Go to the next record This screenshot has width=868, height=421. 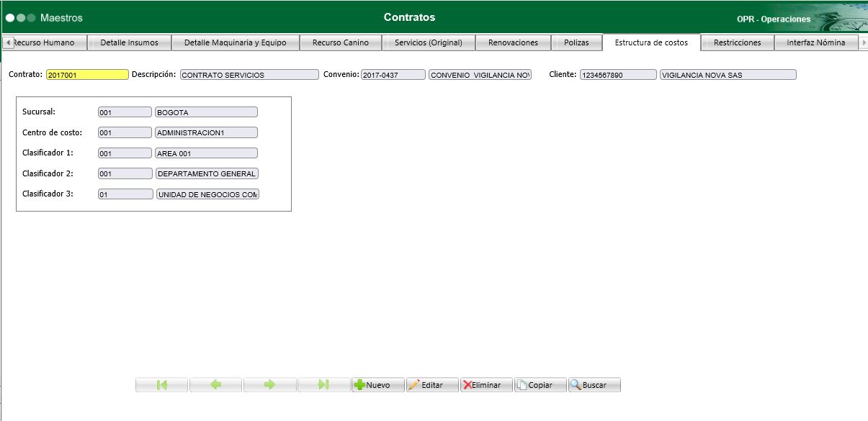tap(269, 385)
